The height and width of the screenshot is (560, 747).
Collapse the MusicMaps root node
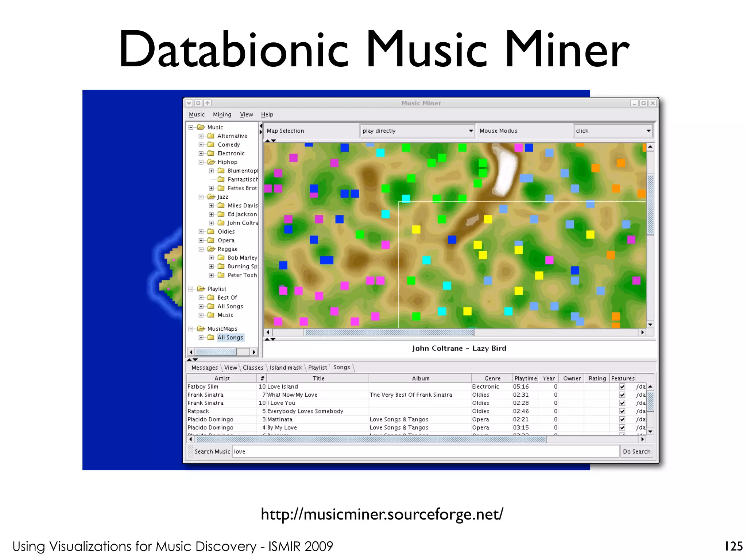coord(191,329)
